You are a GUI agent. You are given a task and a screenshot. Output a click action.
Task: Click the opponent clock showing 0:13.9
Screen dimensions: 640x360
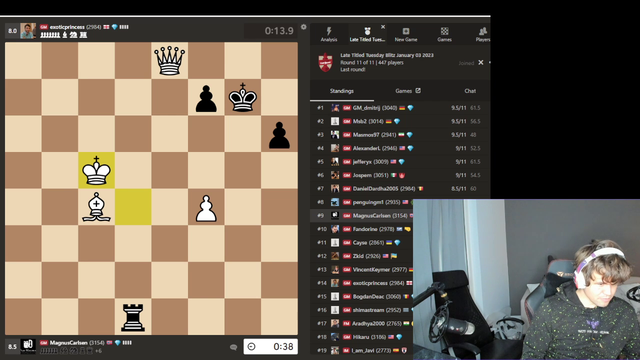[271, 31]
